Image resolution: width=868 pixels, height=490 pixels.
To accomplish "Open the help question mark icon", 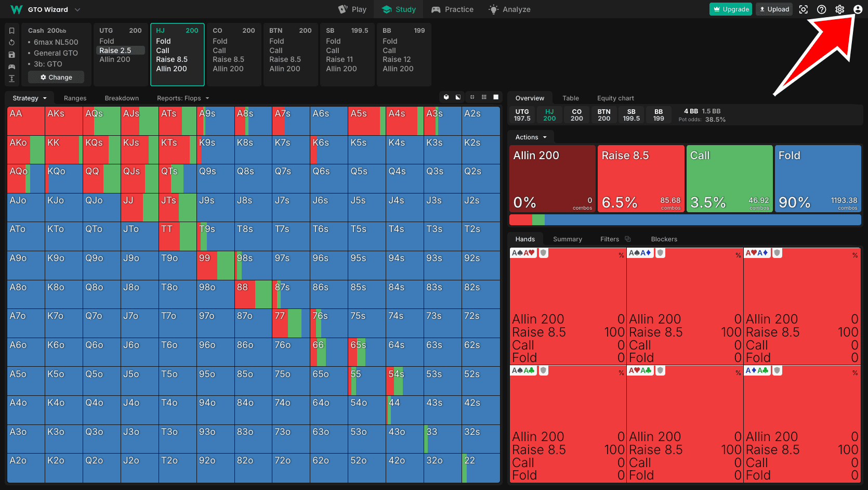I will click(821, 9).
